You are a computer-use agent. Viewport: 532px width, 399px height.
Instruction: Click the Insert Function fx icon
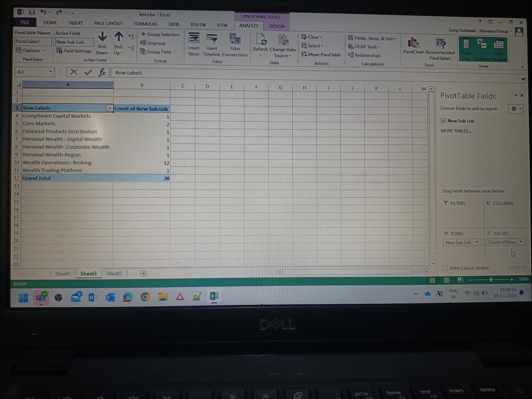click(102, 73)
